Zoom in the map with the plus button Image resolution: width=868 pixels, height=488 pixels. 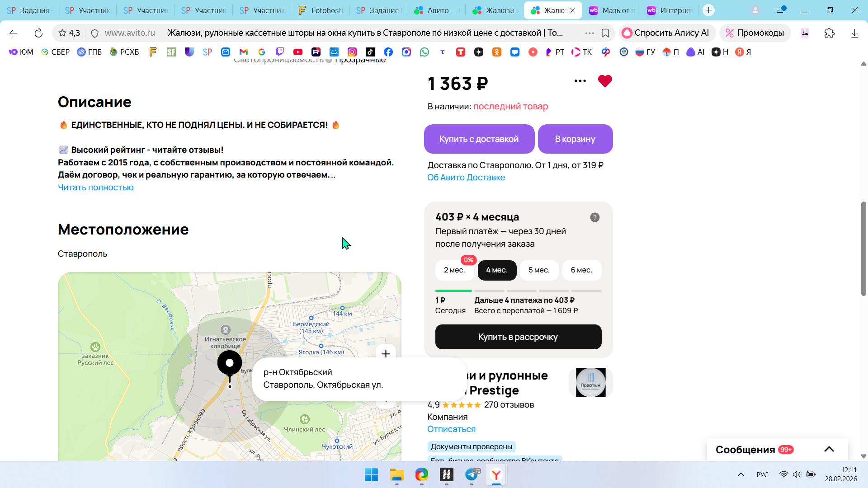386,354
